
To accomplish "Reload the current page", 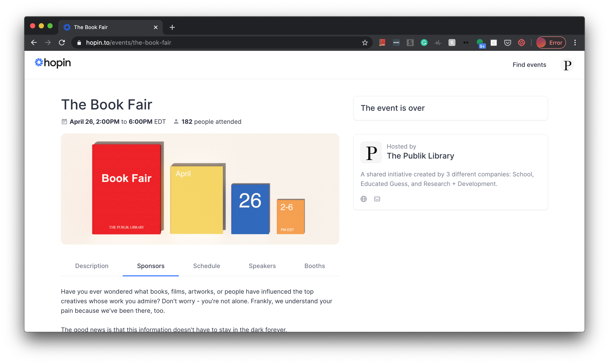I will 62,43.
